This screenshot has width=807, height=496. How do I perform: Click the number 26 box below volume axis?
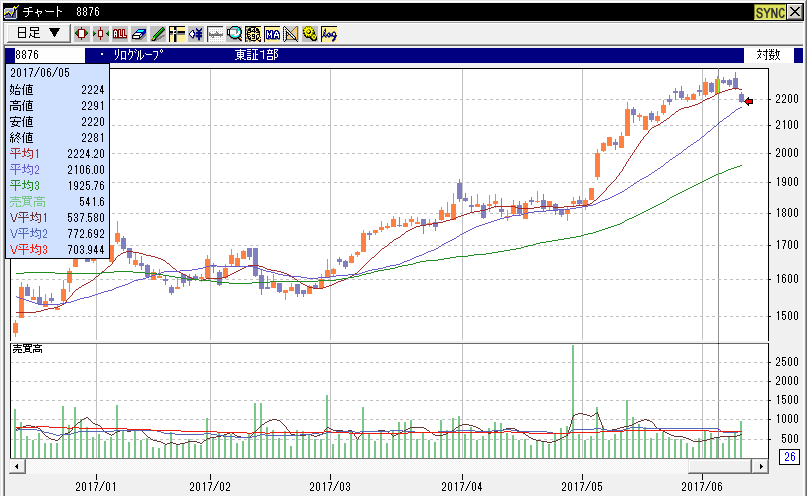pyautogui.click(x=789, y=457)
